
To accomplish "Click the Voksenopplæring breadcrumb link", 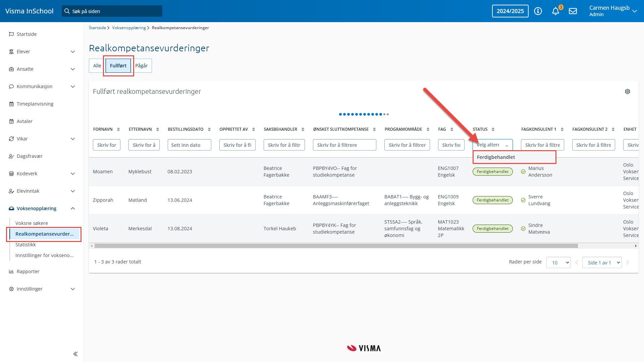I will 129,28.
